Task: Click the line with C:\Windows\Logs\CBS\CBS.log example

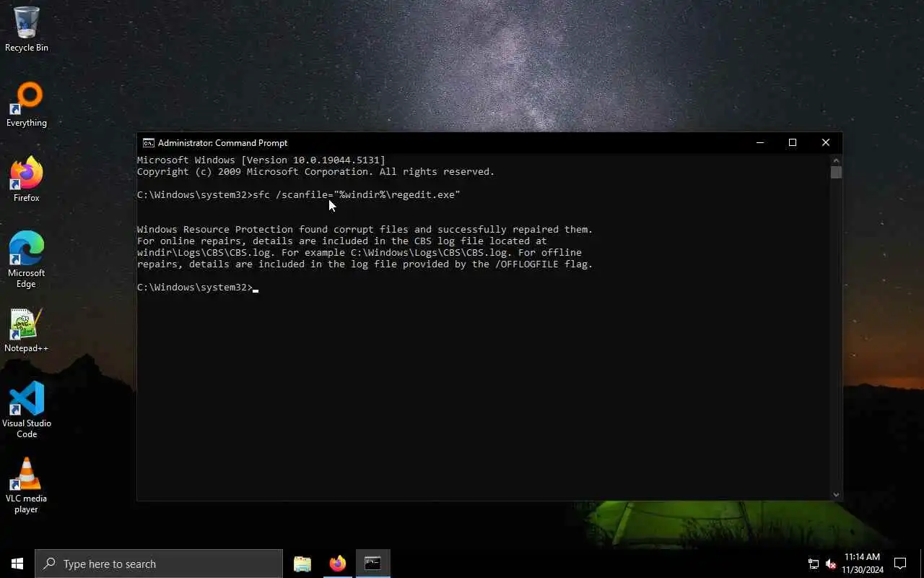Action: [x=359, y=252]
